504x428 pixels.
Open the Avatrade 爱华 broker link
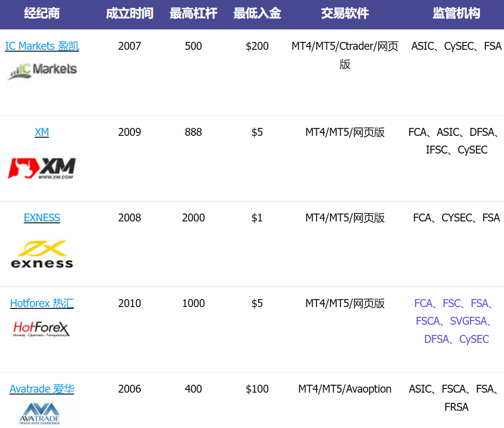(x=42, y=389)
